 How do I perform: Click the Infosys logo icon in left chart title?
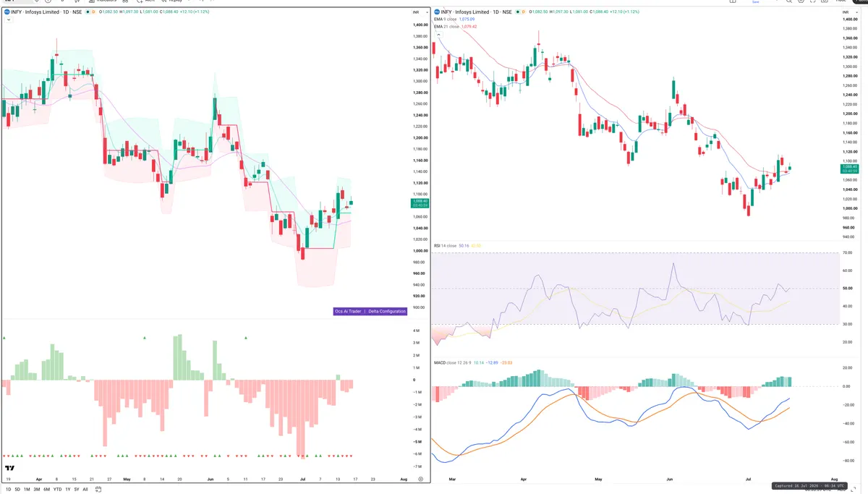(7, 12)
